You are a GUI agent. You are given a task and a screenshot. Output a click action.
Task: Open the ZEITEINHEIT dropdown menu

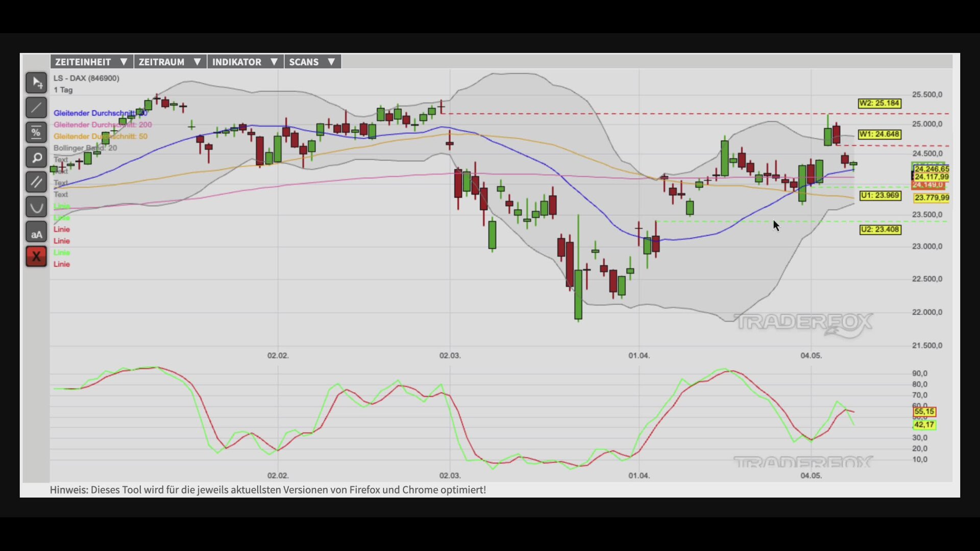click(92, 62)
